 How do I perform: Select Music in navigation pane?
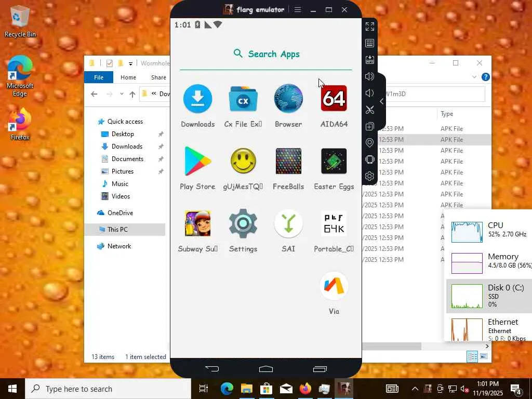point(120,184)
